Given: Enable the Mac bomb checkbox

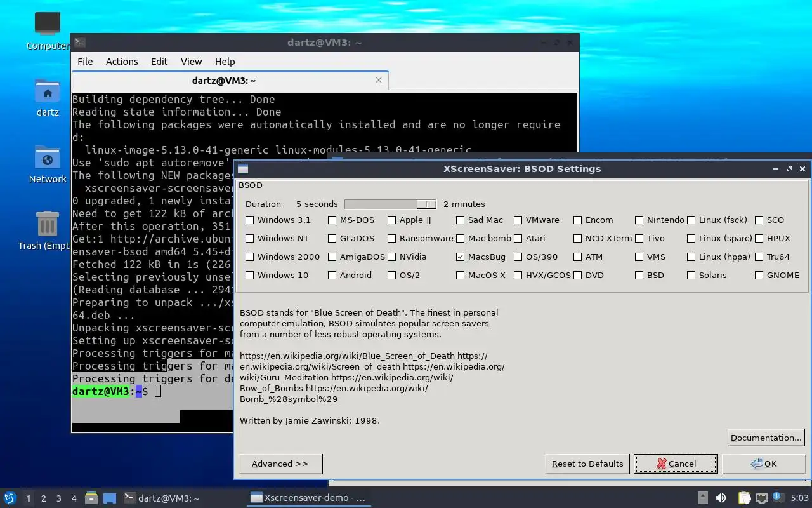Looking at the screenshot, I should point(461,239).
